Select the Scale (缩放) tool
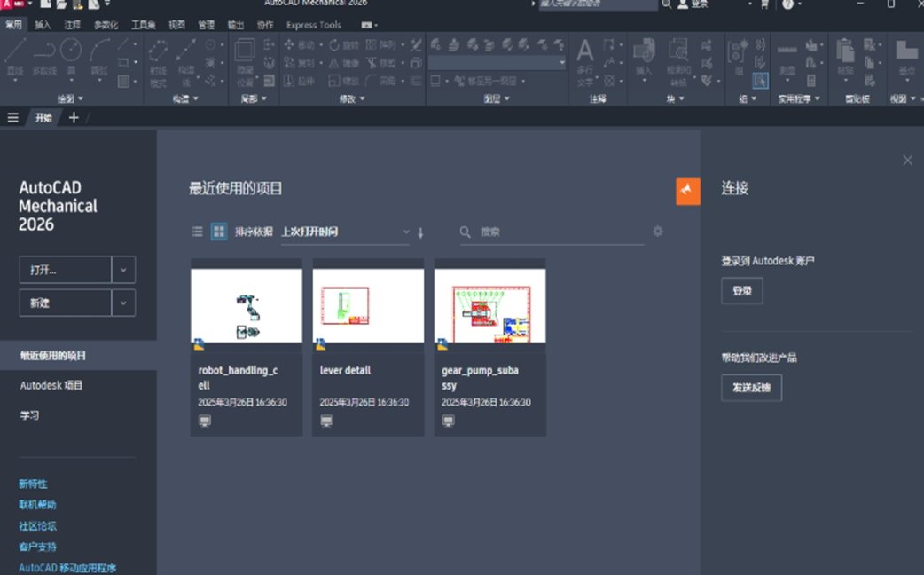 coord(343,81)
